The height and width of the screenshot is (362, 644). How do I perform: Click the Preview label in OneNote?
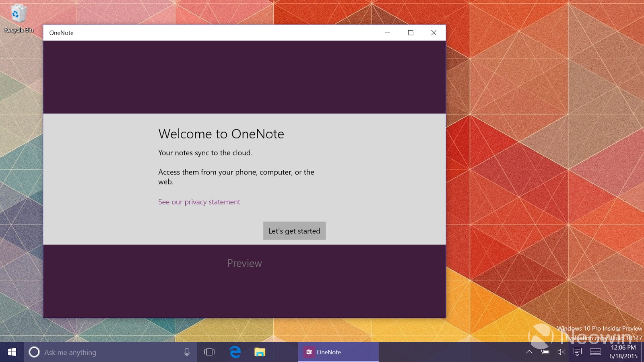(x=245, y=263)
